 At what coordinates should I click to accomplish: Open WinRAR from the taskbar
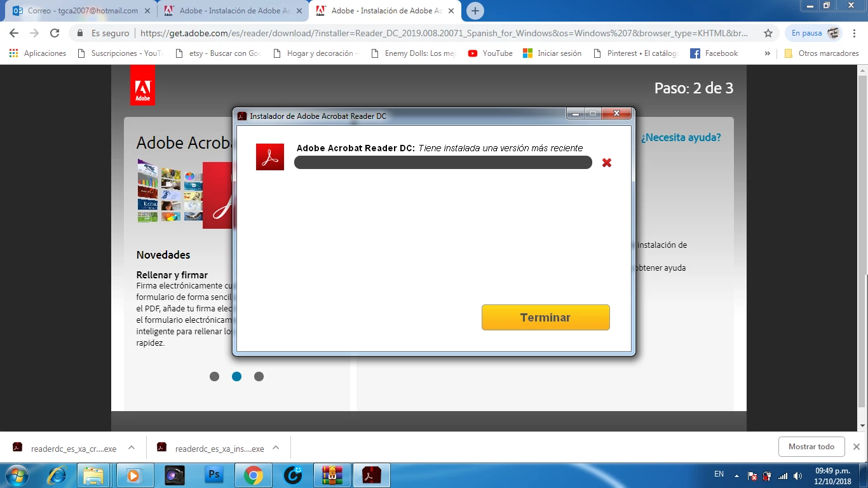coord(332,475)
